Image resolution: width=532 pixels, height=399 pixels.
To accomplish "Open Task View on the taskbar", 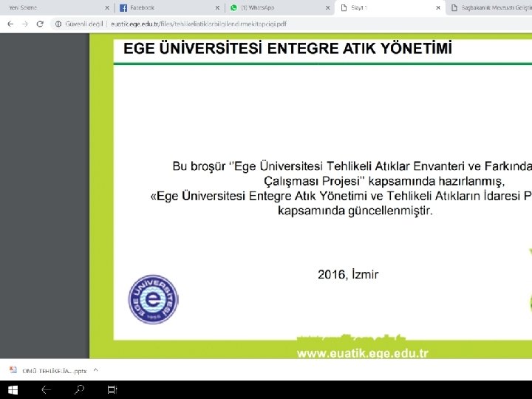I will 112,390.
